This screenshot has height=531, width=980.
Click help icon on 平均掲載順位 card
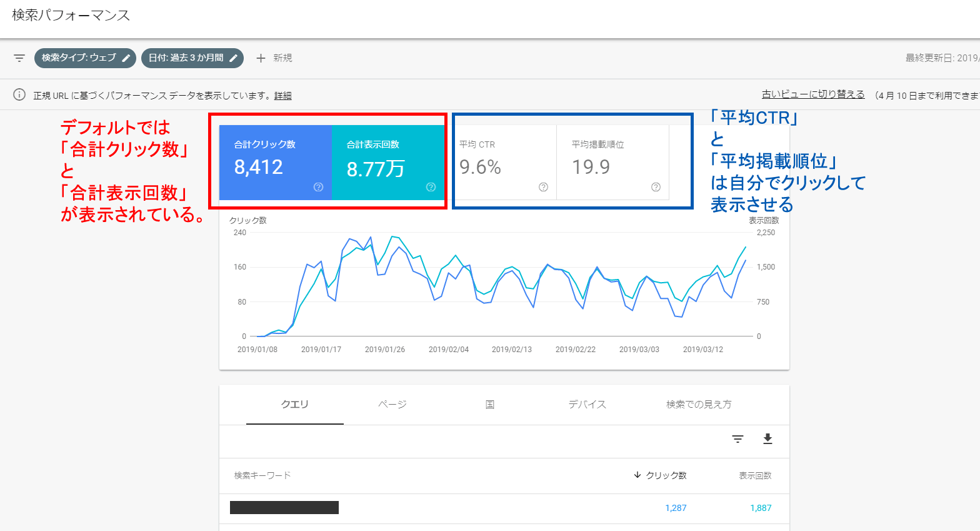click(656, 187)
